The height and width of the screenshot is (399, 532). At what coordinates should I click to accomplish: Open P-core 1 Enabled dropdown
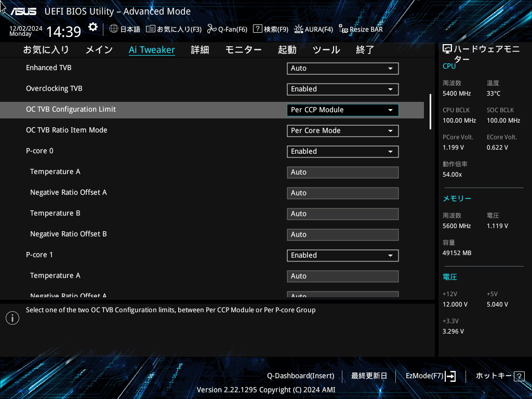343,255
